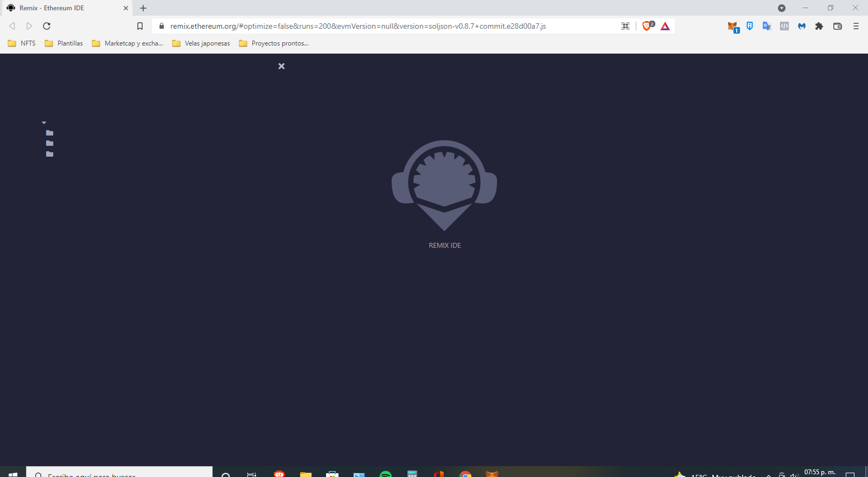The image size is (868, 477).
Task: Open the gray code-brackets extension
Action: (784, 26)
